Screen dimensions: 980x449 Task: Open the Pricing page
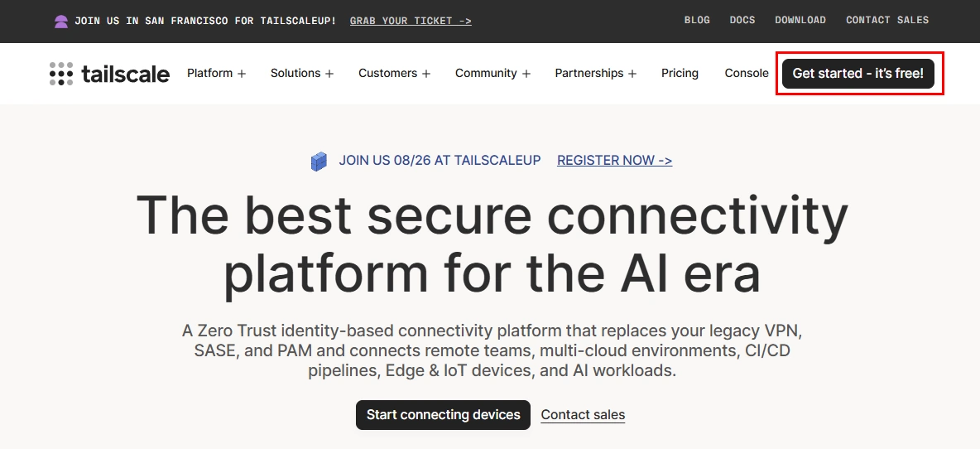[x=680, y=73]
